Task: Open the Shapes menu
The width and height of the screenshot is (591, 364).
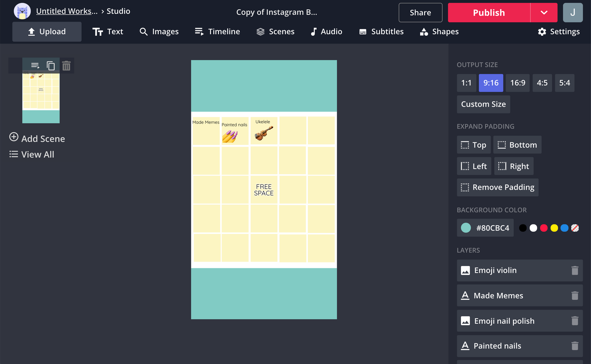Action: coord(439,32)
